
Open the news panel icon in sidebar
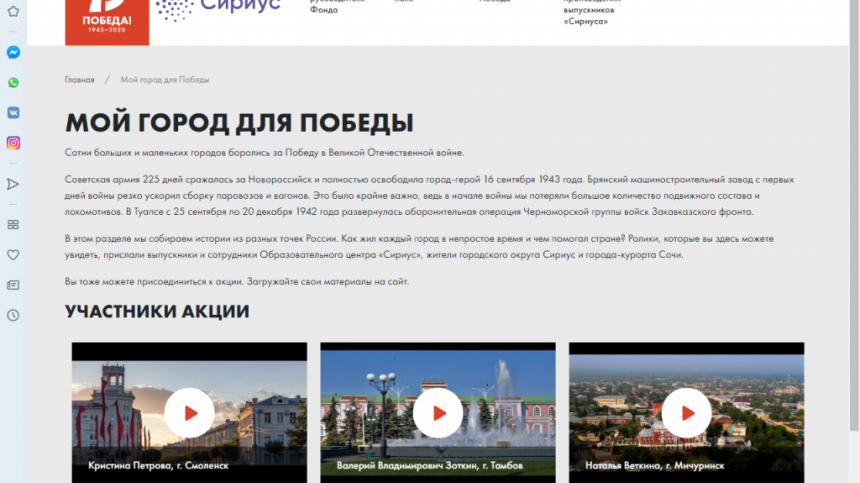(13, 285)
